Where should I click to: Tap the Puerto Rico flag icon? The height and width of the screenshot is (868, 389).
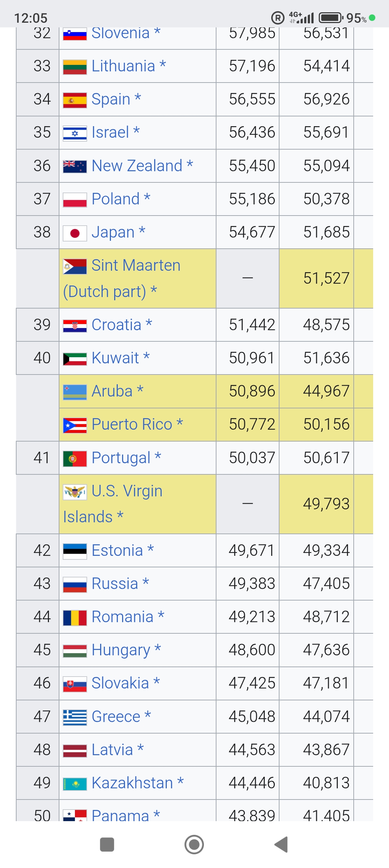point(75,425)
